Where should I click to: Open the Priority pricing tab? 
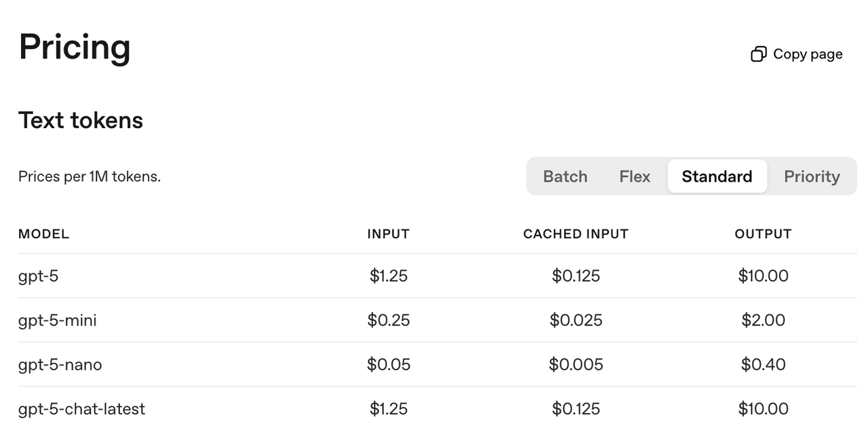pyautogui.click(x=812, y=176)
